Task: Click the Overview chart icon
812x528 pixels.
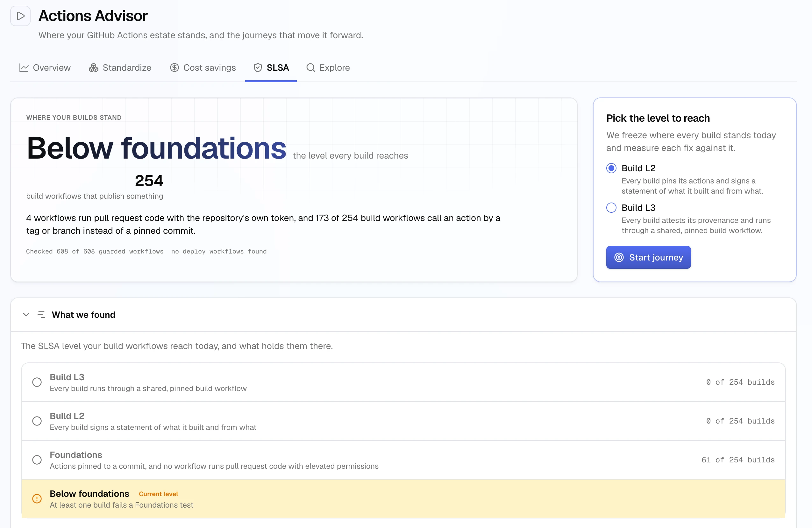Action: (24, 68)
